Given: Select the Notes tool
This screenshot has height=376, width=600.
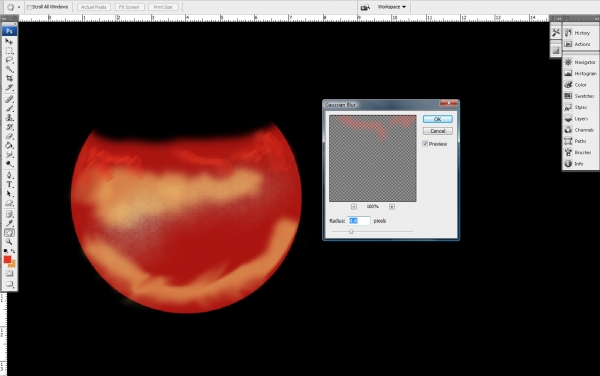Looking at the screenshot, I should click(9, 214).
